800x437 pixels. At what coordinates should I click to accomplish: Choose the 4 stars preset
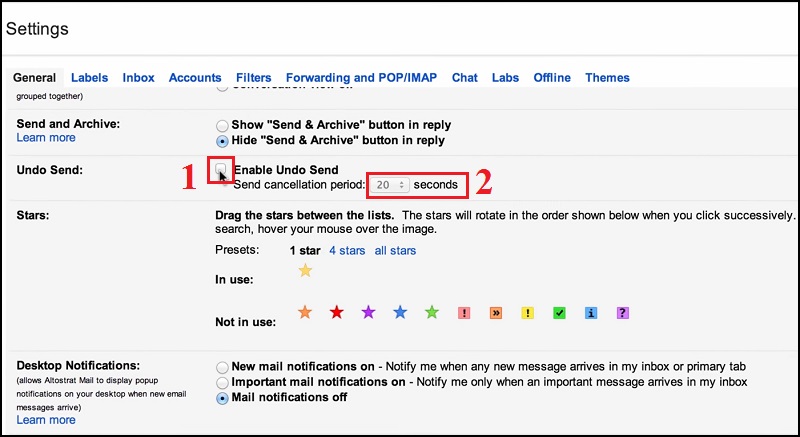point(347,250)
